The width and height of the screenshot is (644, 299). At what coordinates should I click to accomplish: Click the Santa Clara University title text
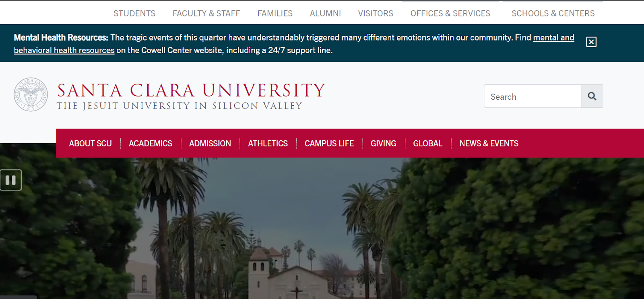click(x=191, y=90)
